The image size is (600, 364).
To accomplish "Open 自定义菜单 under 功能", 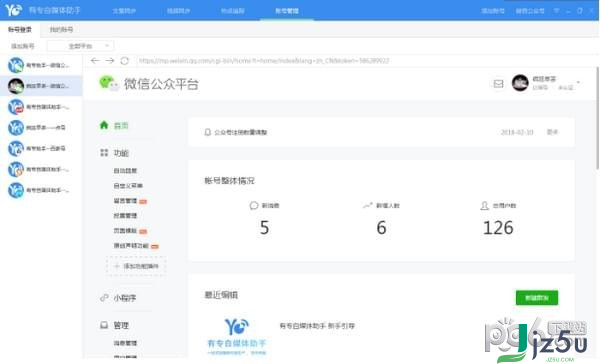I will click(x=128, y=186).
